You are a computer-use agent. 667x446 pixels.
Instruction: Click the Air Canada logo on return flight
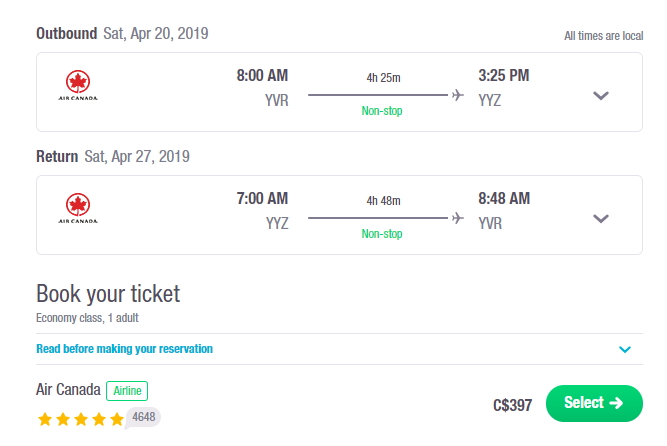click(78, 209)
